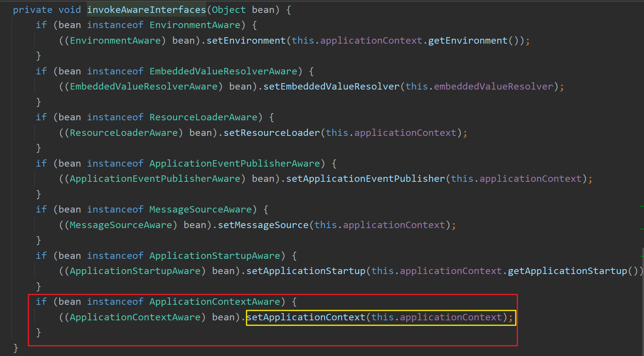644x356 pixels.
Task: Click applicationContext argument inside setApplicationContext
Action: point(451,317)
